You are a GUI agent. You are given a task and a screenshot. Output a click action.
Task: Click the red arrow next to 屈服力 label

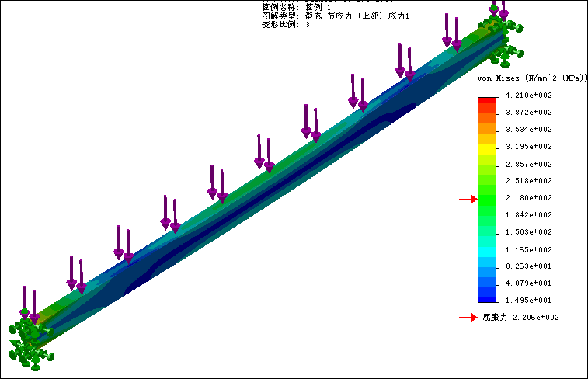(x=467, y=317)
